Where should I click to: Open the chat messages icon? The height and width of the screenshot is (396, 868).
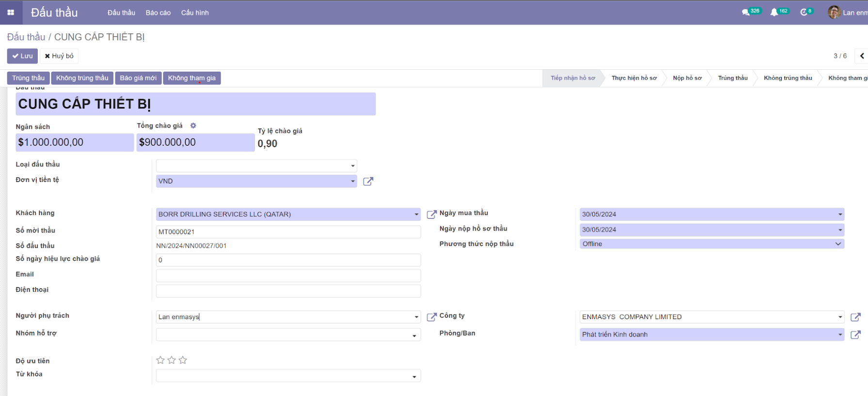tap(745, 13)
